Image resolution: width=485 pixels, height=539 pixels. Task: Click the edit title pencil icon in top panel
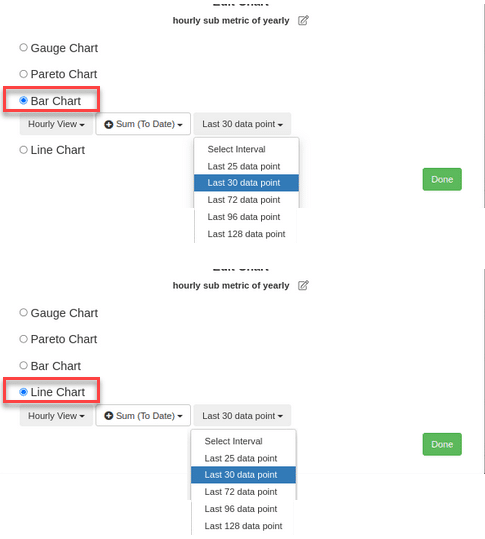[x=303, y=20]
